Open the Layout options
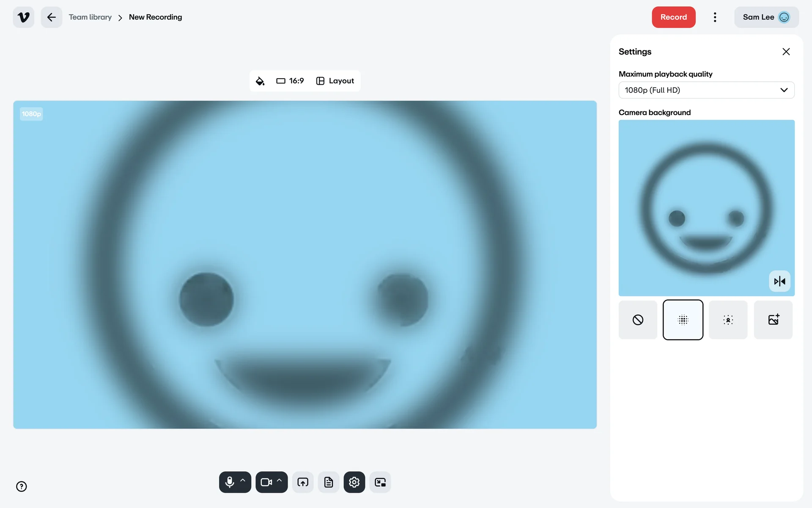Screen dimensions: 812x508 [x=335, y=81]
